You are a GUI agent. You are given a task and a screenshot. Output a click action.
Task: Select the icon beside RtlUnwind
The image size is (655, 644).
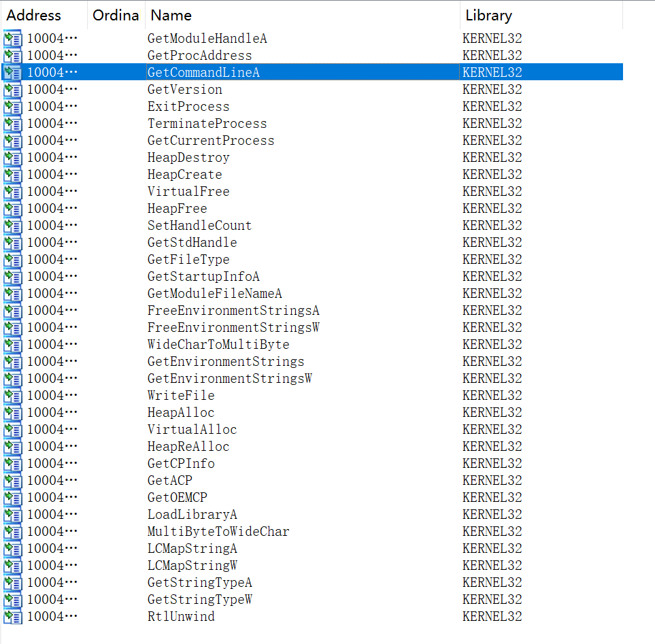(x=12, y=617)
